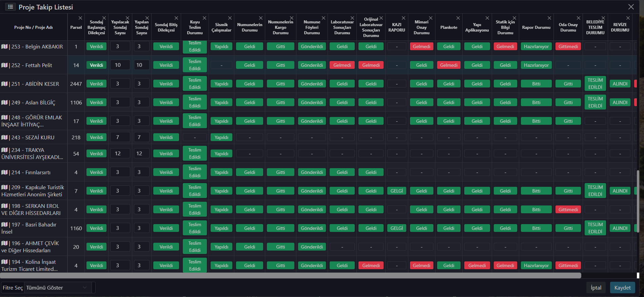Open Hazırlanıyor report status for project 194
Screen dimensions: 644x297
click(536, 265)
